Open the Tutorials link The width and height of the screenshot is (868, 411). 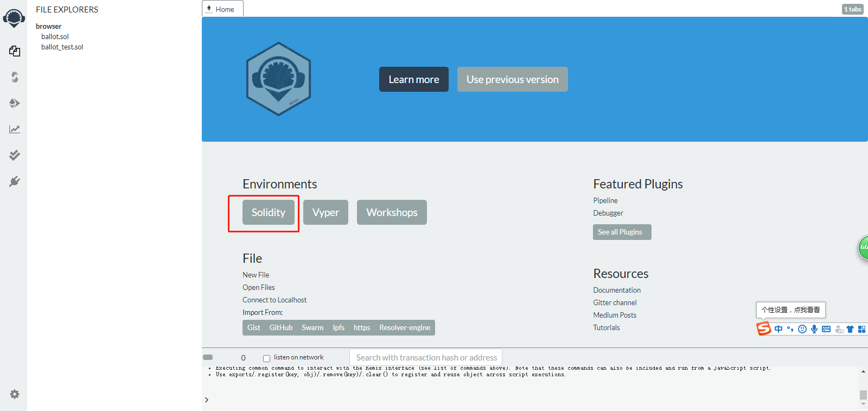tap(607, 327)
